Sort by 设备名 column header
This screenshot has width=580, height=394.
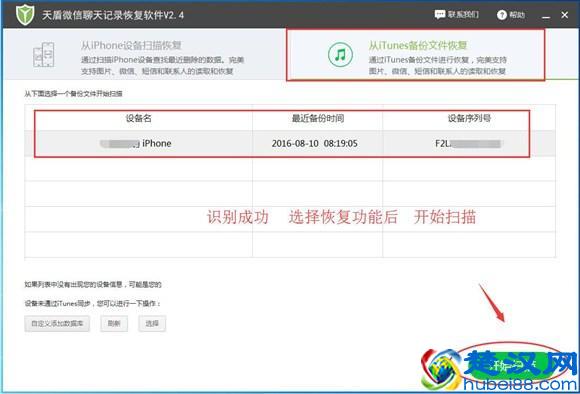pyautogui.click(x=139, y=118)
